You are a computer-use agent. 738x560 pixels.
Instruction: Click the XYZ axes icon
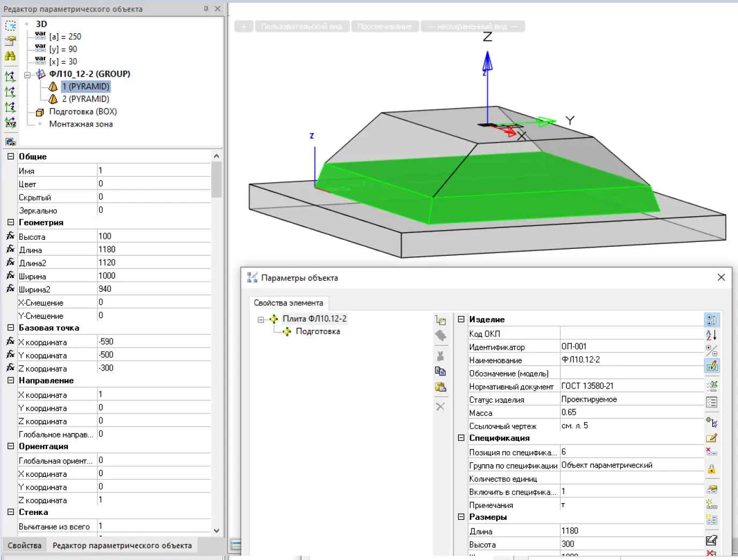tap(10, 122)
